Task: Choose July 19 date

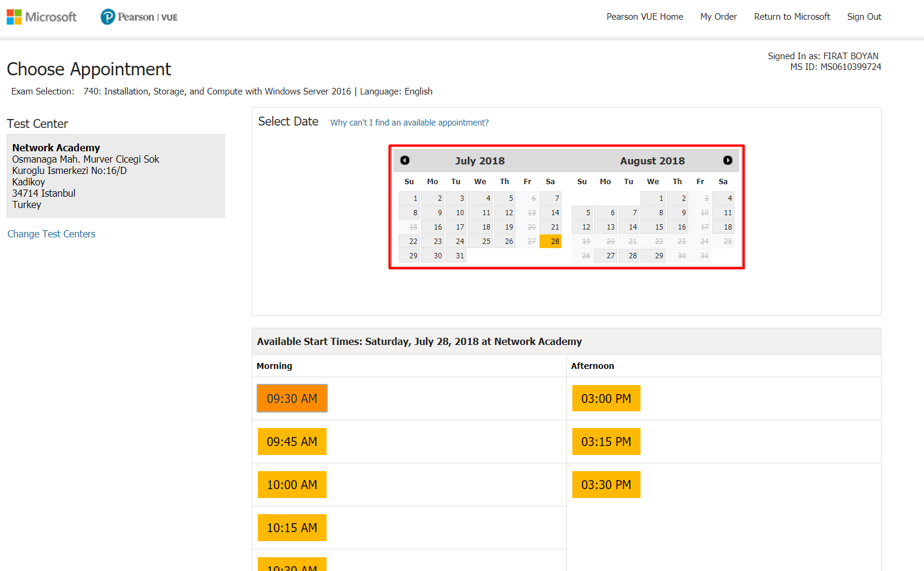Action: [x=505, y=227]
